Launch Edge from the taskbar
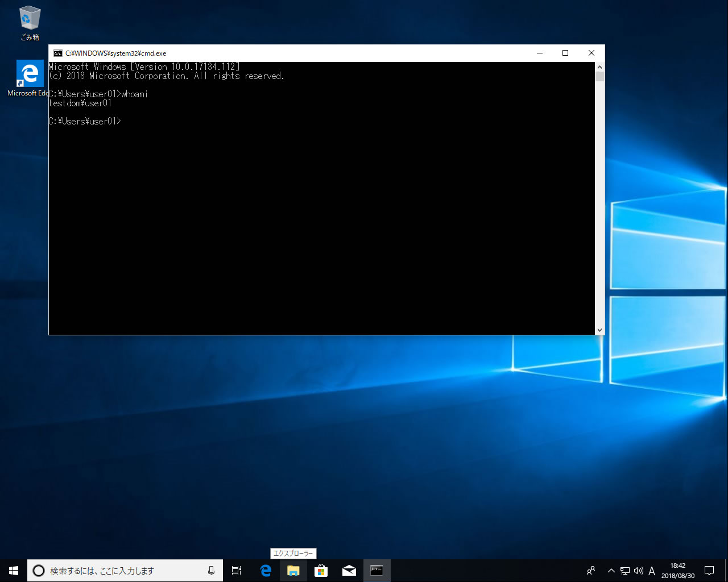The width and height of the screenshot is (728, 582). [266, 571]
